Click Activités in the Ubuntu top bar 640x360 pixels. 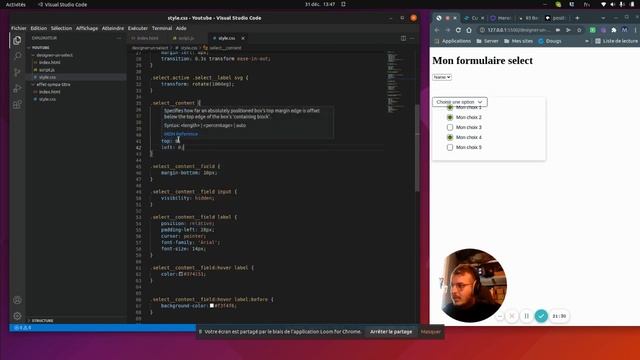pyautogui.click(x=16, y=4)
